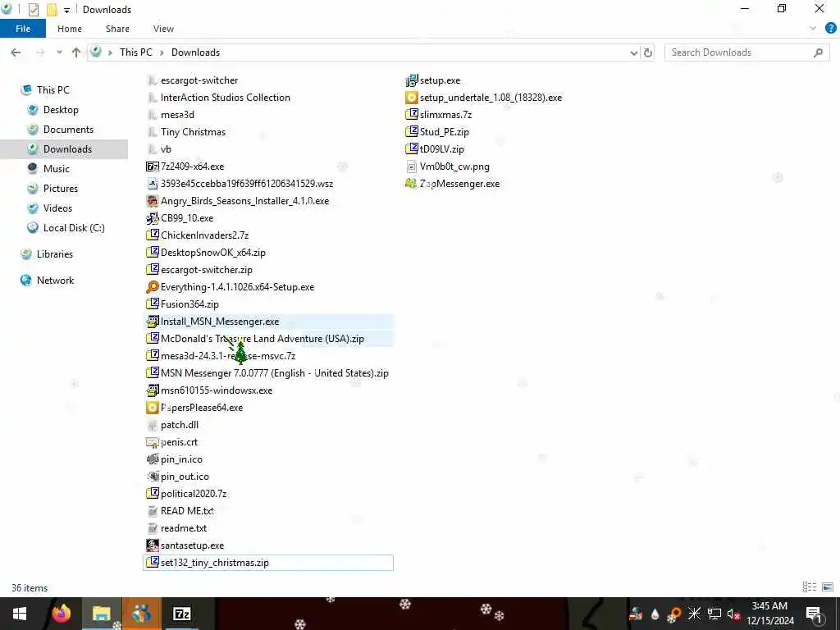Screen dimensions: 840x630
Task: Expand the ribbon with the chevron
Action: tap(813, 29)
